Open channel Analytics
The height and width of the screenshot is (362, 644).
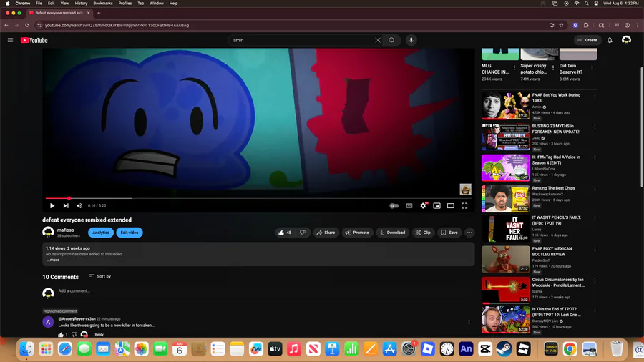[101, 233]
